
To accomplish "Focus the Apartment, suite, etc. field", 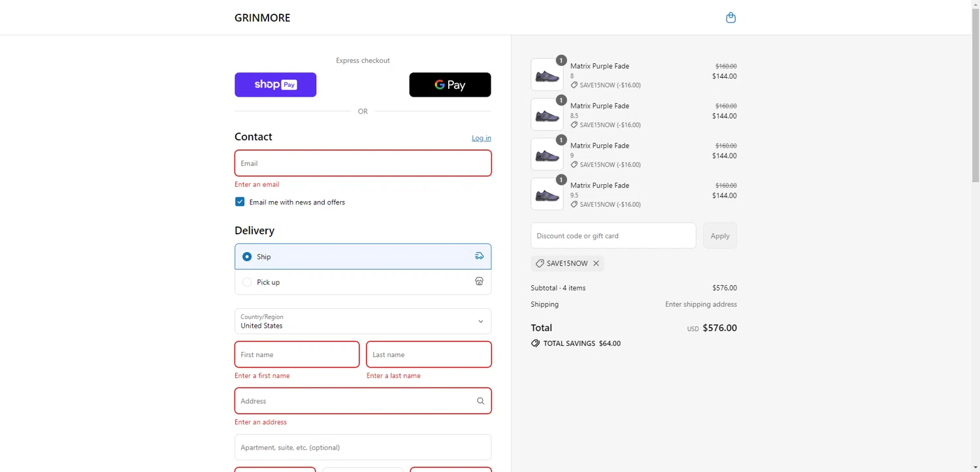I will tap(363, 447).
